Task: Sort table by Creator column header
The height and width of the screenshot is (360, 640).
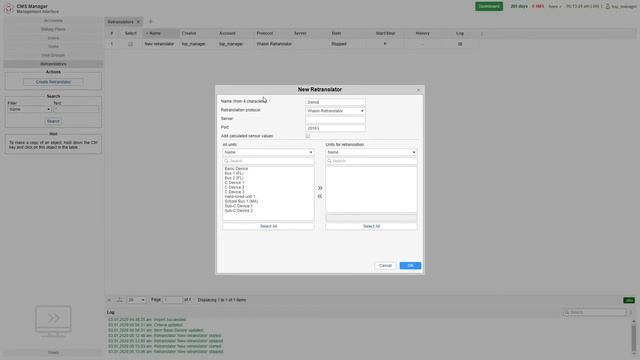Action: click(x=189, y=33)
